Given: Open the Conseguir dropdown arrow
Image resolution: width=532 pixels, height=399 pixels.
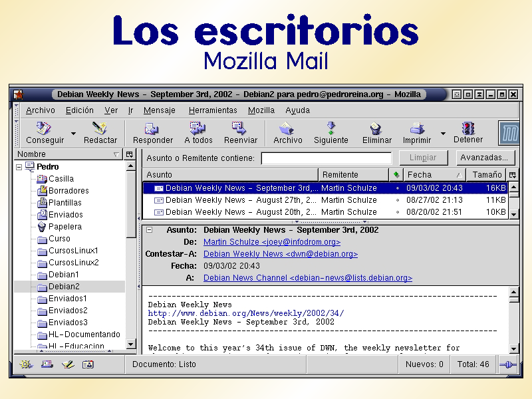Looking at the screenshot, I should point(73,134).
